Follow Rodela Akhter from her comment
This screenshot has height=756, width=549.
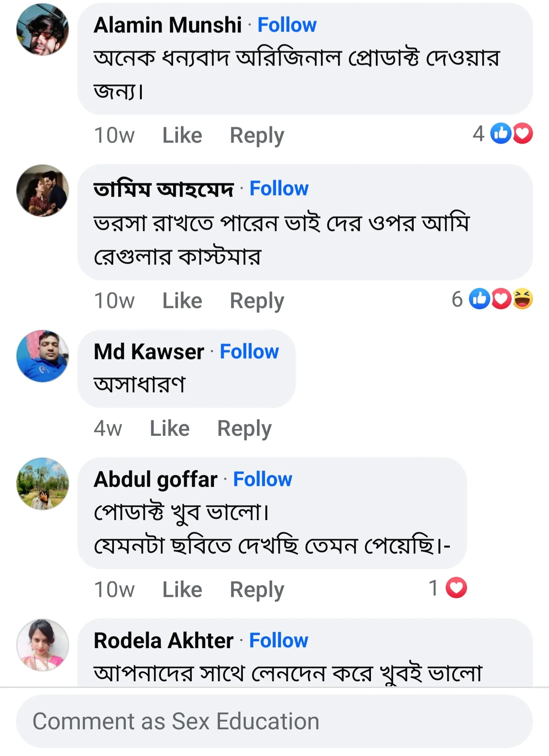(278, 640)
